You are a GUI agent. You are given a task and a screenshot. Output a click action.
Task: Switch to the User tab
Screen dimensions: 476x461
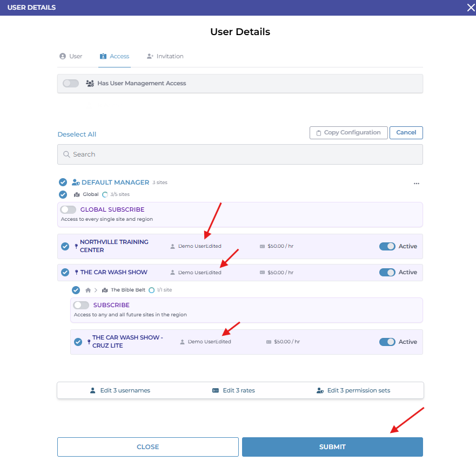click(x=71, y=56)
